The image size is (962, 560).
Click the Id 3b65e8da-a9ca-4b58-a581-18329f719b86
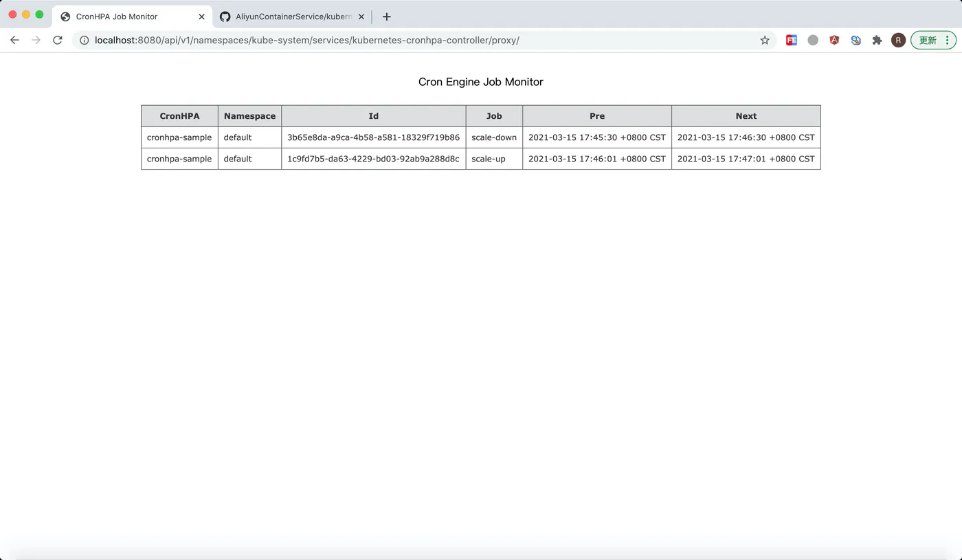pyautogui.click(x=374, y=137)
